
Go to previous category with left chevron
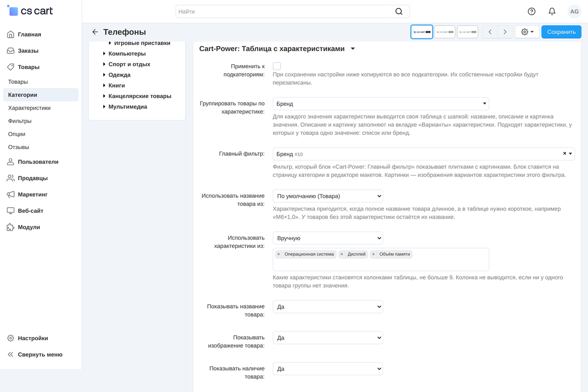tap(490, 32)
